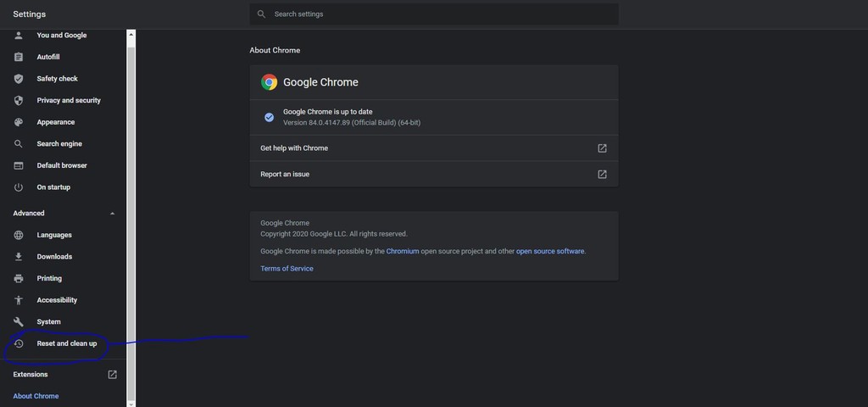Screen dimensions: 868x407
Task: Click the Copyright 2020 Google LLC text
Action: (x=334, y=234)
